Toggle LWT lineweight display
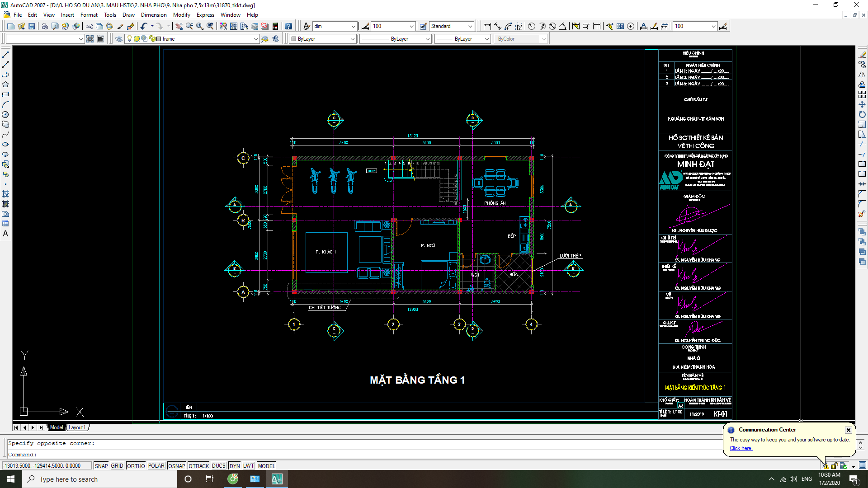Image resolution: width=868 pixels, height=488 pixels. (248, 466)
